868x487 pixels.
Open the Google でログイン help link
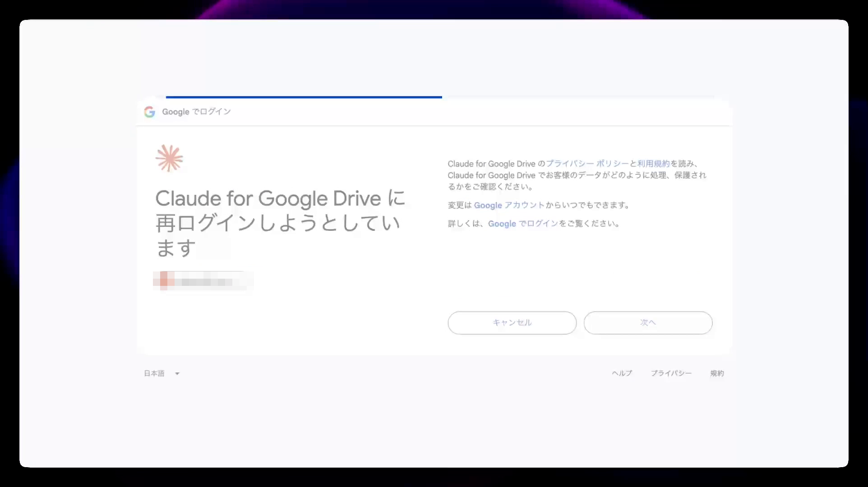click(x=523, y=224)
